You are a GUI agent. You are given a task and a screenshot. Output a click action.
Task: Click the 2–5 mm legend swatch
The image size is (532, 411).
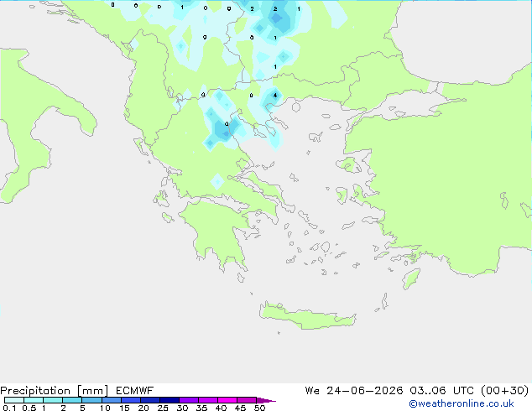point(72,400)
